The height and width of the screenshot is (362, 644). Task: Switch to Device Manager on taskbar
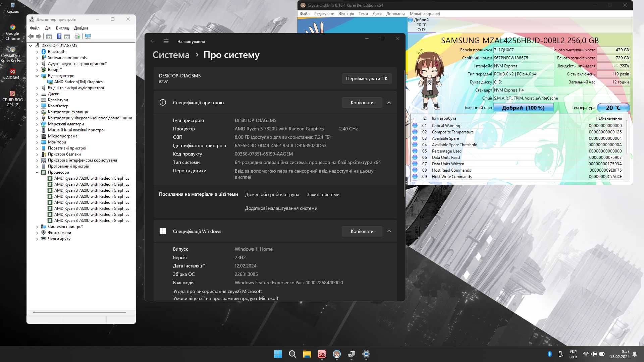[x=352, y=354]
